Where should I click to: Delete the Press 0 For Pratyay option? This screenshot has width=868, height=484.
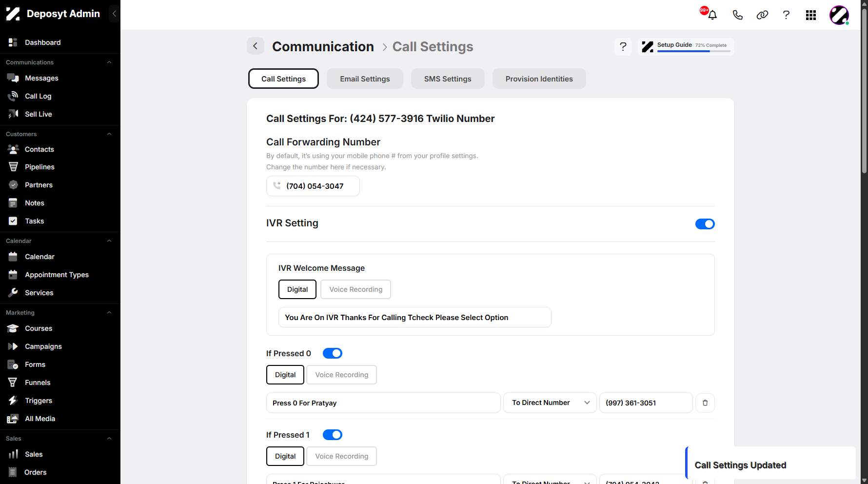[705, 403]
